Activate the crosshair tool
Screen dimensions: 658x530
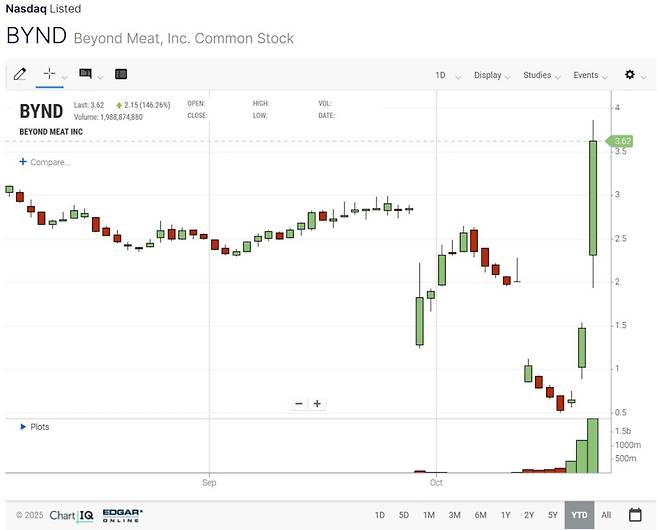coord(49,74)
